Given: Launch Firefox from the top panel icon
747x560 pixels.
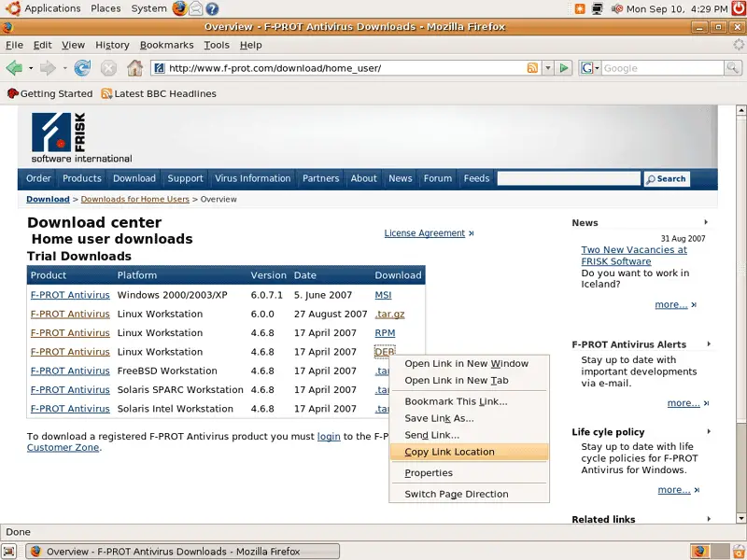Looking at the screenshot, I should (179, 8).
